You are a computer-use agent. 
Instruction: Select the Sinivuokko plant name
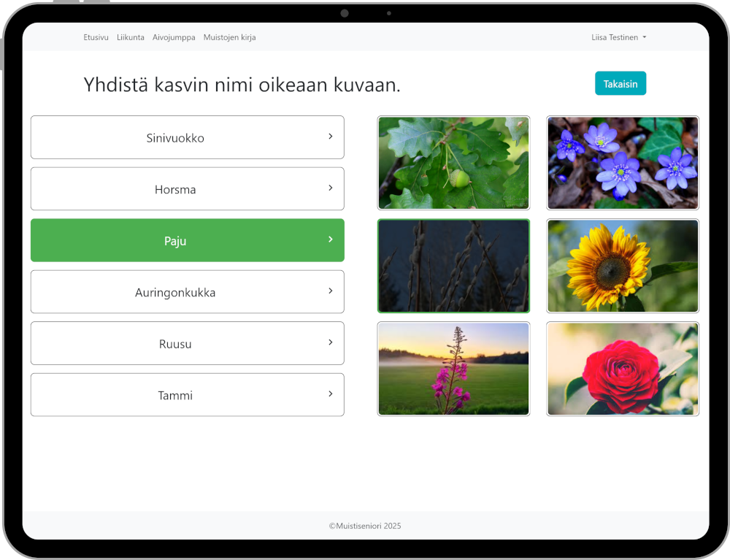coord(175,138)
